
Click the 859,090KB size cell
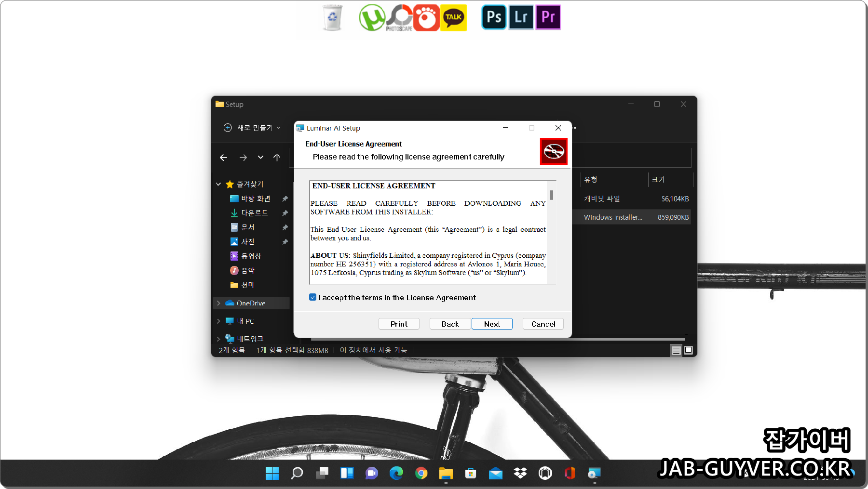click(673, 217)
